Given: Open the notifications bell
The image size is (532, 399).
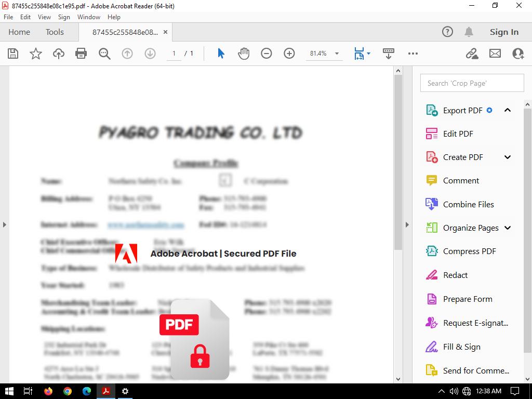Looking at the screenshot, I should [x=469, y=32].
